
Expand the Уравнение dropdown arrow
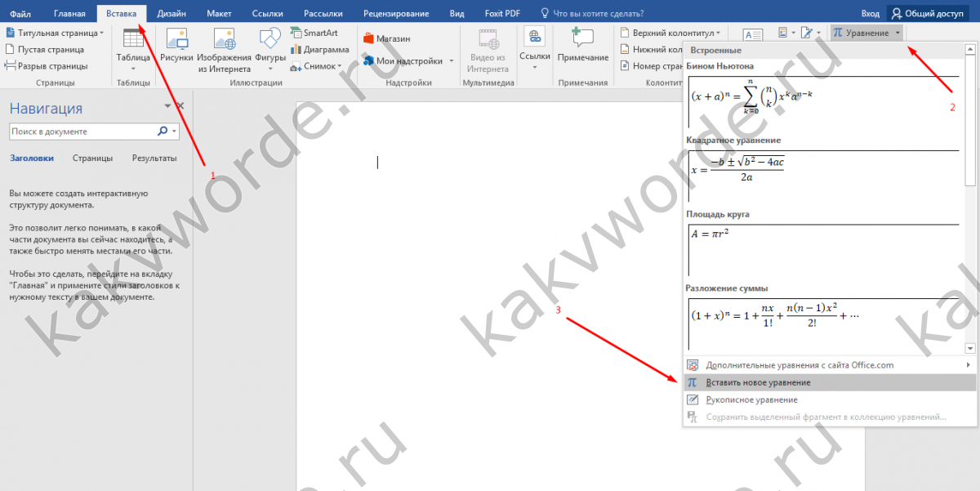pos(898,33)
